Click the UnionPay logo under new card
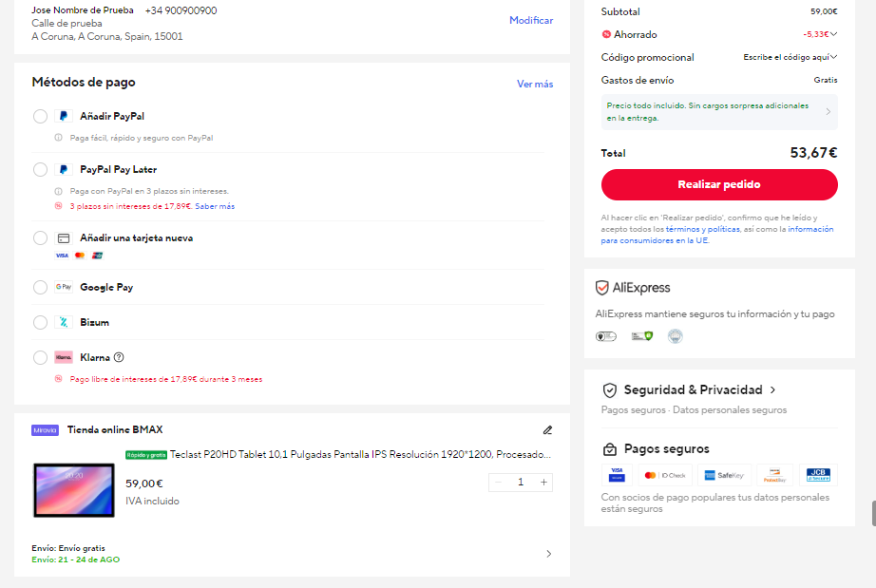876x588 pixels. click(97, 256)
